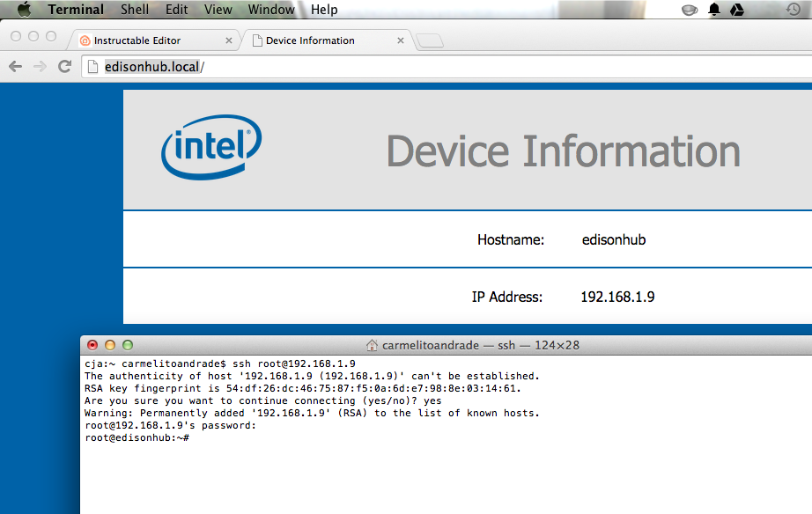The image size is (812, 514).
Task: Click the 'continue connecting (yes/no)?' line
Action: [263, 400]
